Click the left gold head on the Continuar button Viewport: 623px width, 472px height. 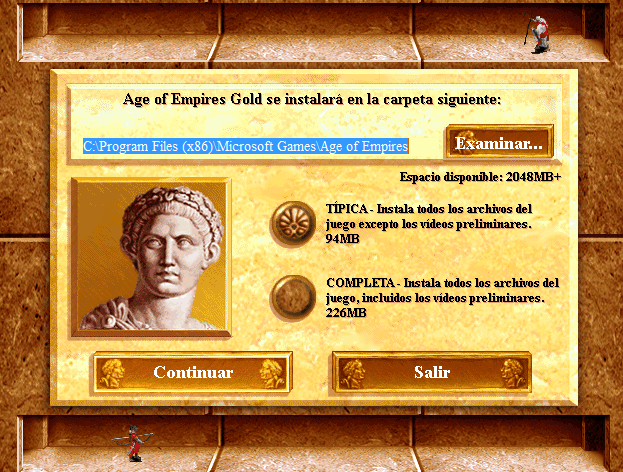(113, 373)
